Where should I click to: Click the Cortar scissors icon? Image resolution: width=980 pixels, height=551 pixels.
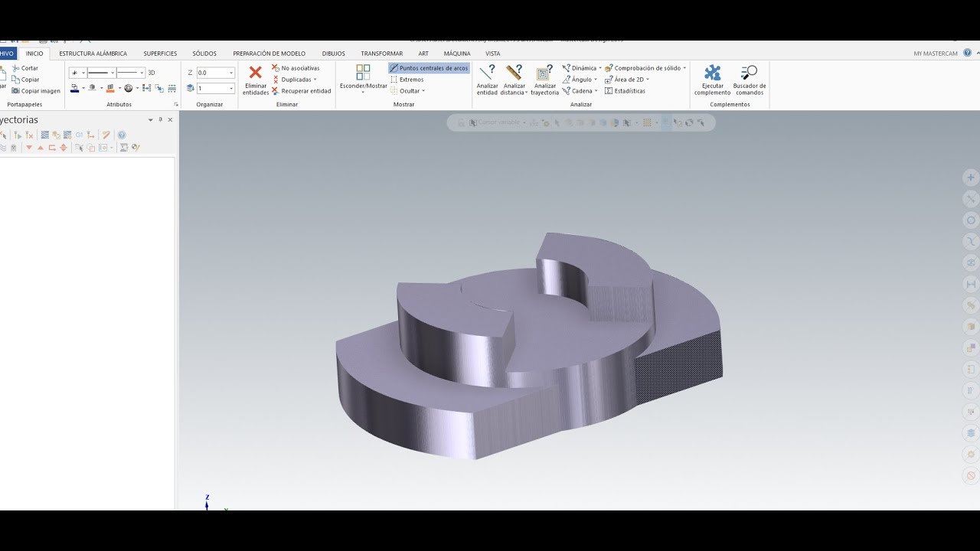click(15, 68)
